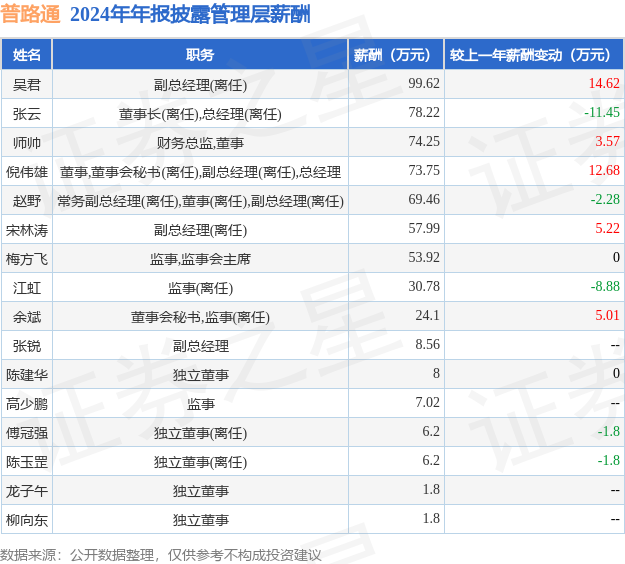Viewport: 625px width, 564px height.
Task: Click 梅方飞's change value 0
Action: click(616, 257)
